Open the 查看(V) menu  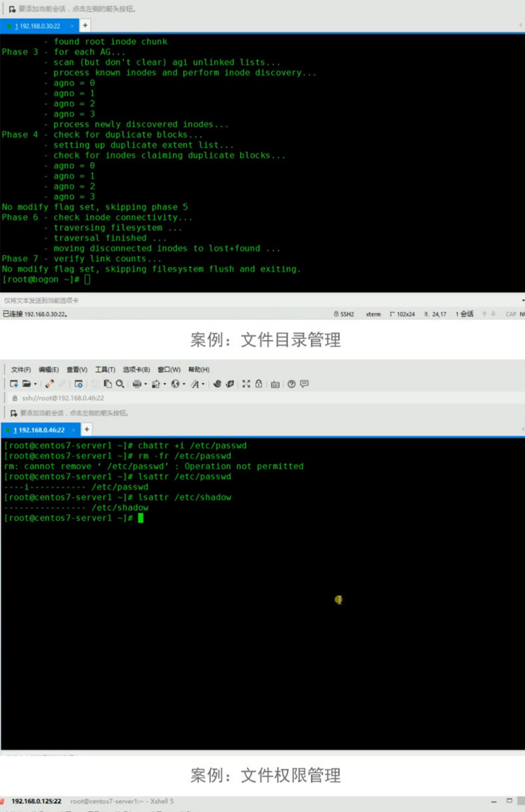[x=77, y=370]
